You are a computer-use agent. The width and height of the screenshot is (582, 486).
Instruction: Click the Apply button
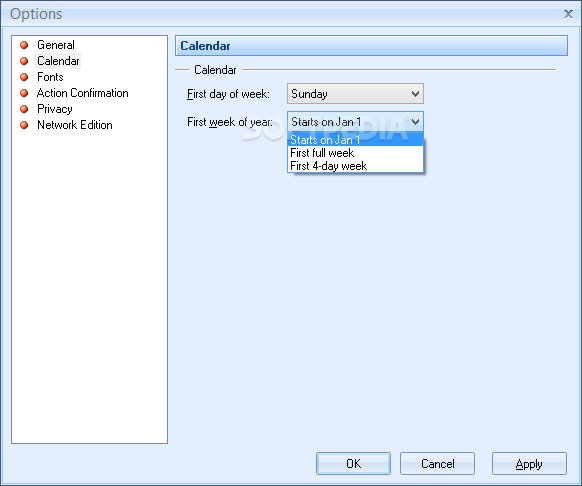(x=529, y=463)
